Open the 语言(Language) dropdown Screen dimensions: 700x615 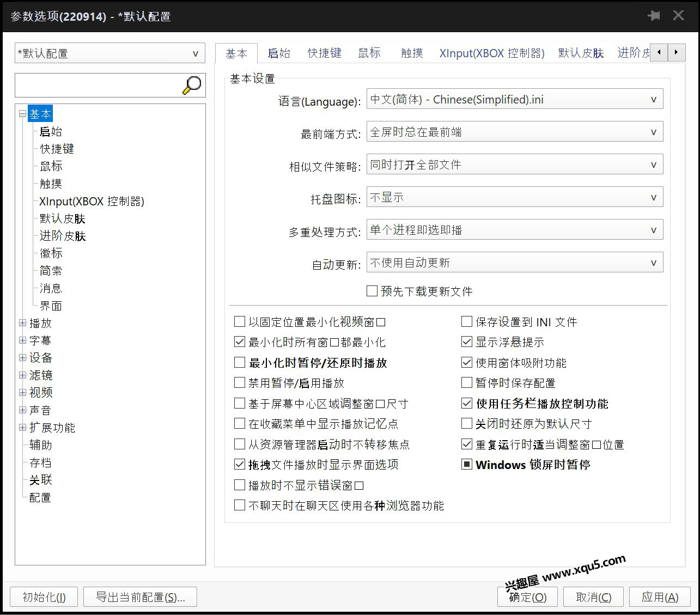point(514,100)
